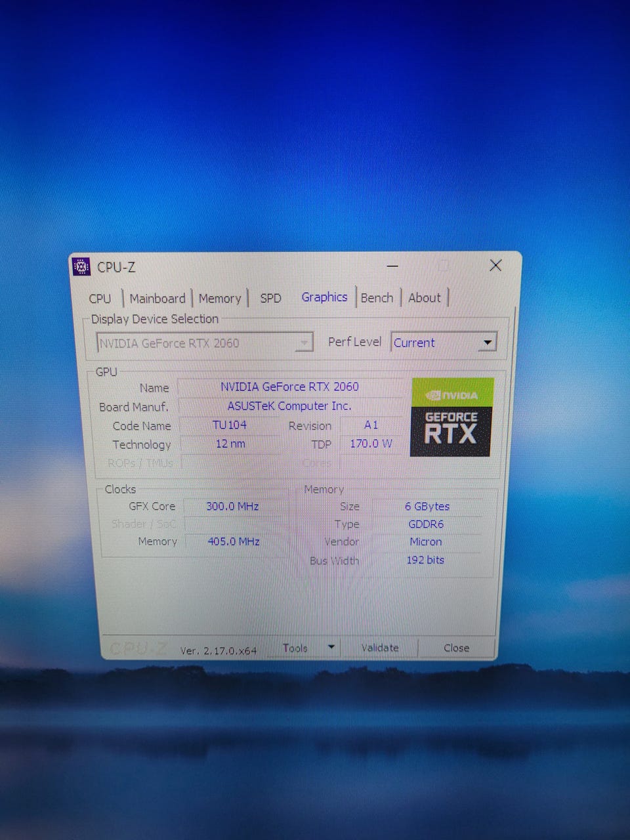Open the CPU tab

[100, 299]
